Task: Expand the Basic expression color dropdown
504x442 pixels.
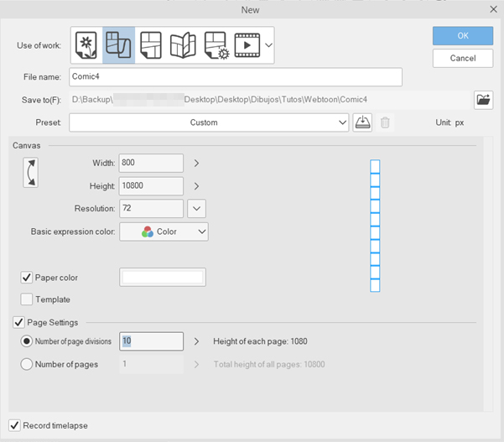Action: point(164,231)
